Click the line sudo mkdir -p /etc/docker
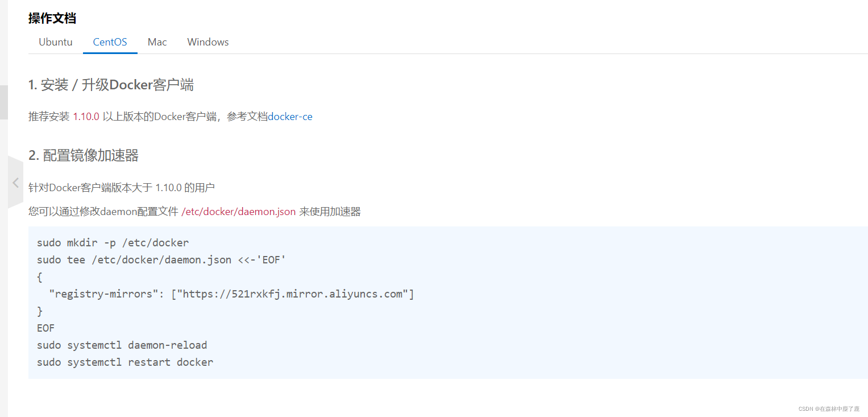The image size is (868, 417). pyautogui.click(x=113, y=243)
